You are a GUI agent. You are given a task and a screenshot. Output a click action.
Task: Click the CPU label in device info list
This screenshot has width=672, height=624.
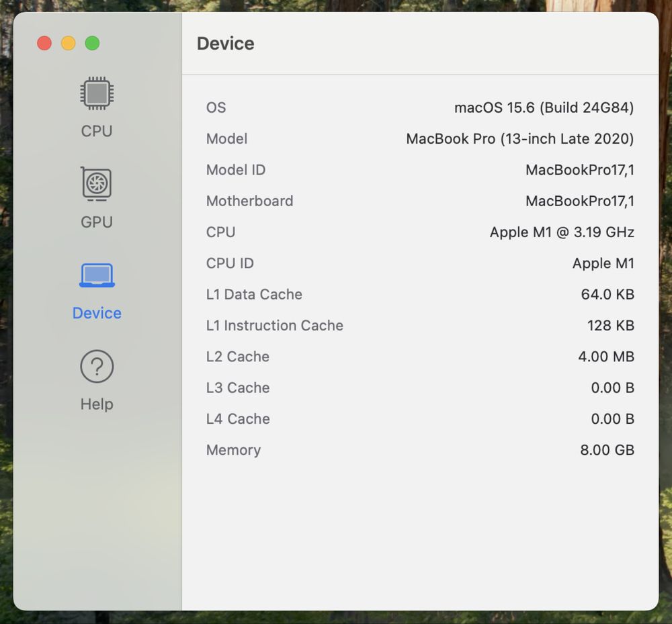pyautogui.click(x=220, y=232)
